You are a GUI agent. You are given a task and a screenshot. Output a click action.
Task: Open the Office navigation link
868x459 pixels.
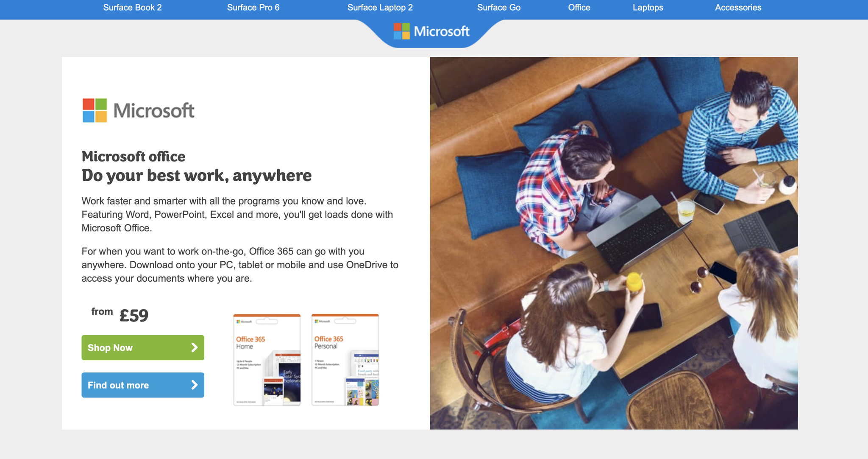[579, 8]
